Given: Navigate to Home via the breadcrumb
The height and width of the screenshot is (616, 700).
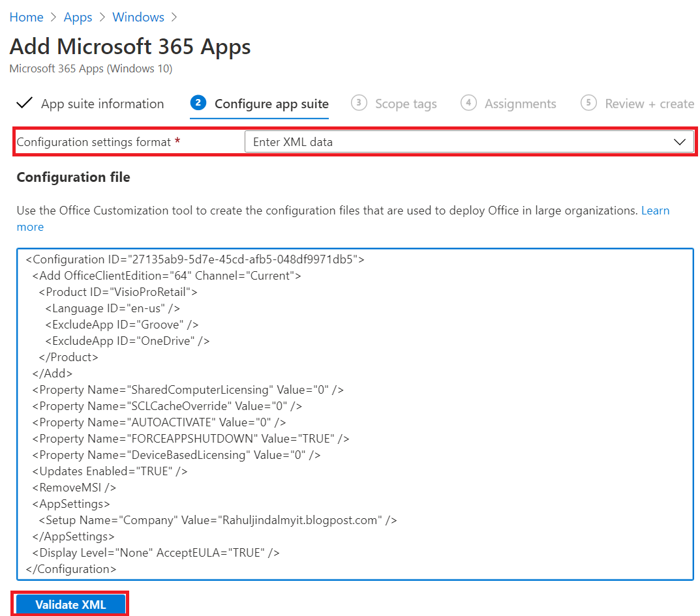Looking at the screenshot, I should coord(26,17).
